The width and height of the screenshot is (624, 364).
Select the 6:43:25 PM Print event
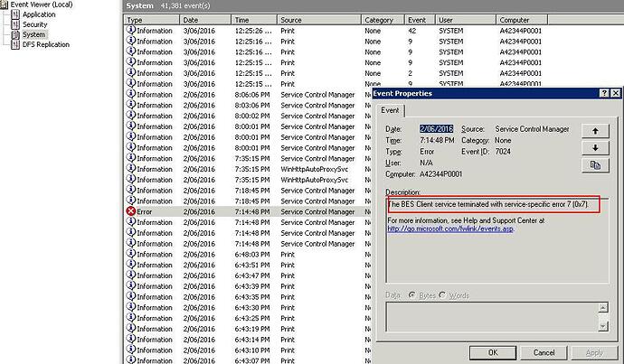(248, 318)
